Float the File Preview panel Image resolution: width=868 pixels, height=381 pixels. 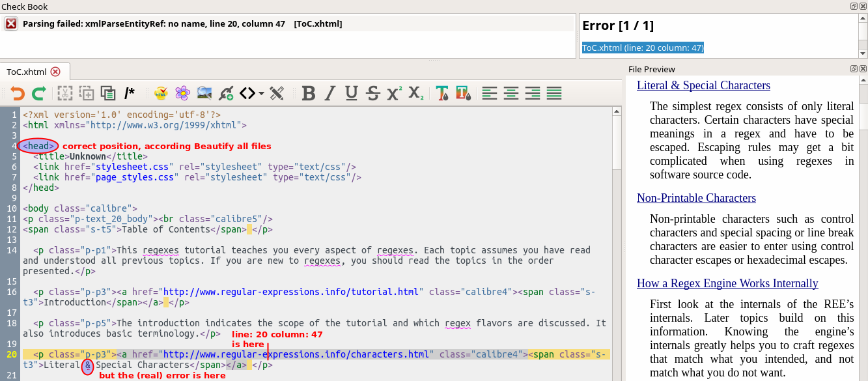(854, 68)
